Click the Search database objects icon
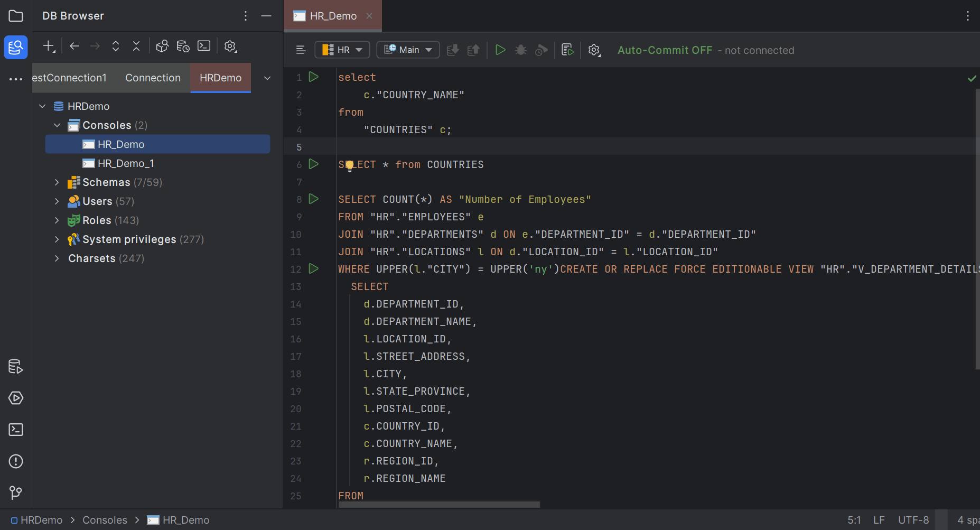Image resolution: width=980 pixels, height=530 pixels. tap(162, 46)
